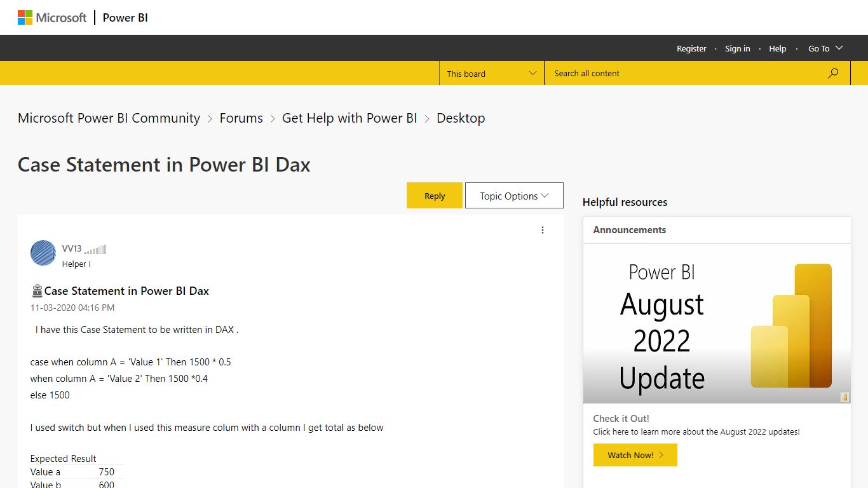Go to Forums breadcrumb
Image resolution: width=868 pixels, height=488 pixels.
pyautogui.click(x=241, y=118)
